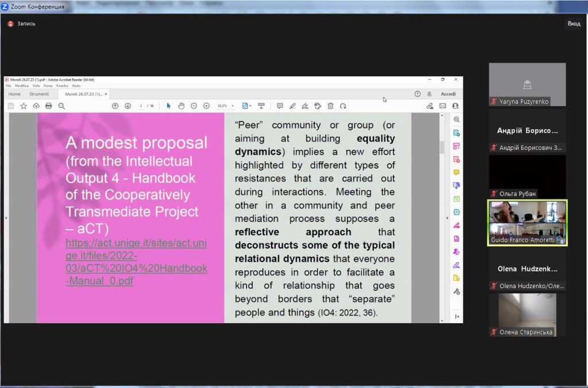Open the zoom percentage dropdown
Viewport: 588px width, 388px height.
point(233,106)
